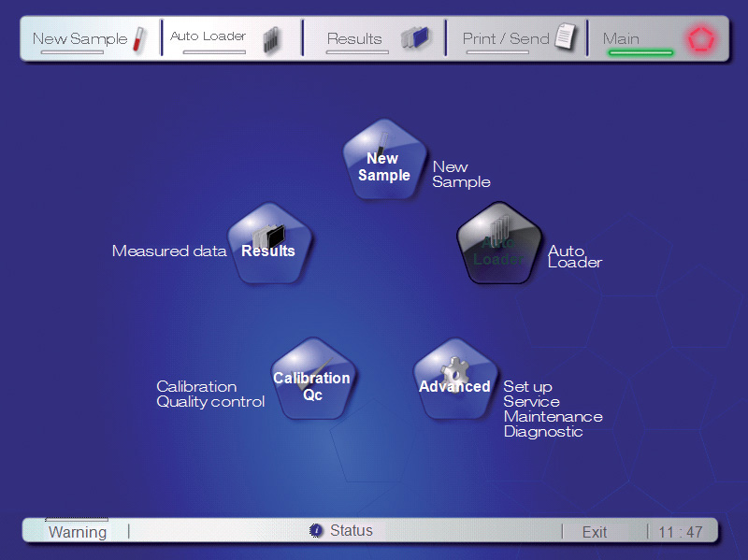Click the tube rack icon in top bar
The width and height of the screenshot is (748, 560).
pos(271,40)
